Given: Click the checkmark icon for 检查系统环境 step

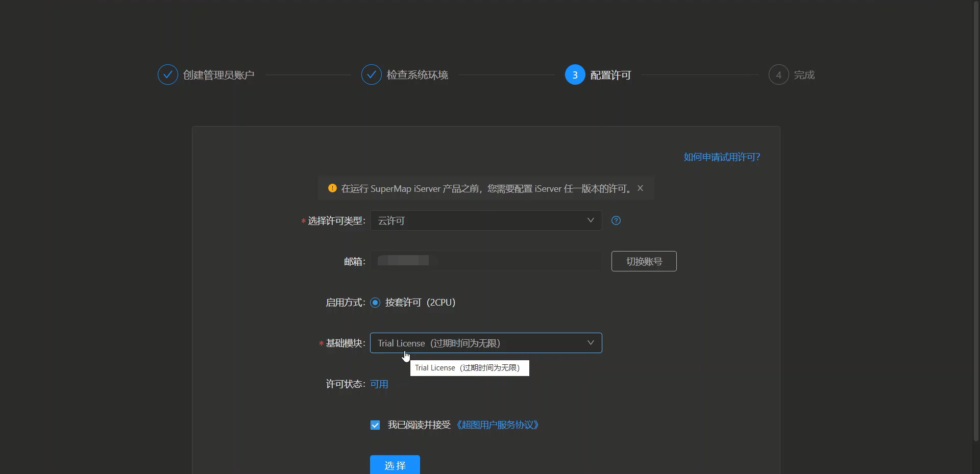Looking at the screenshot, I should click(x=371, y=74).
